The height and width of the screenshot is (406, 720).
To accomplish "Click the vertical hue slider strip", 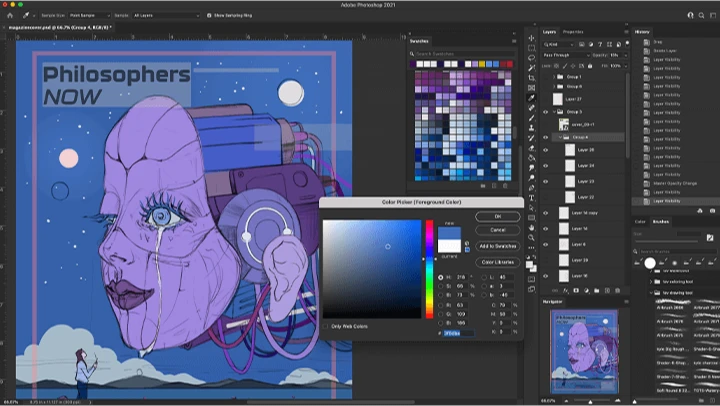I will coord(429,269).
